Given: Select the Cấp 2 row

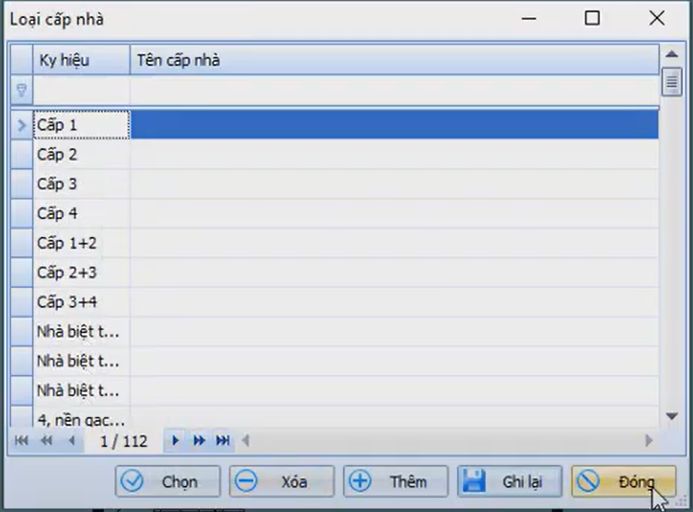Looking at the screenshot, I should (81, 155).
